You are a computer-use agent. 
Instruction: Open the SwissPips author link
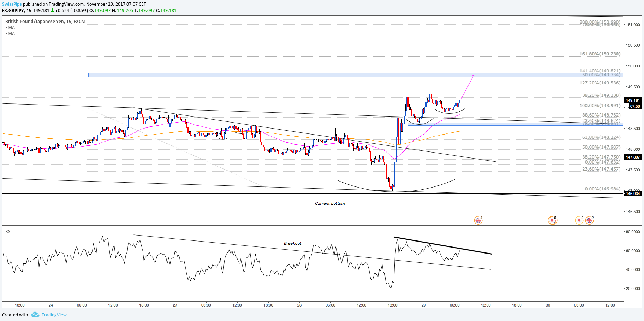pyautogui.click(x=12, y=4)
